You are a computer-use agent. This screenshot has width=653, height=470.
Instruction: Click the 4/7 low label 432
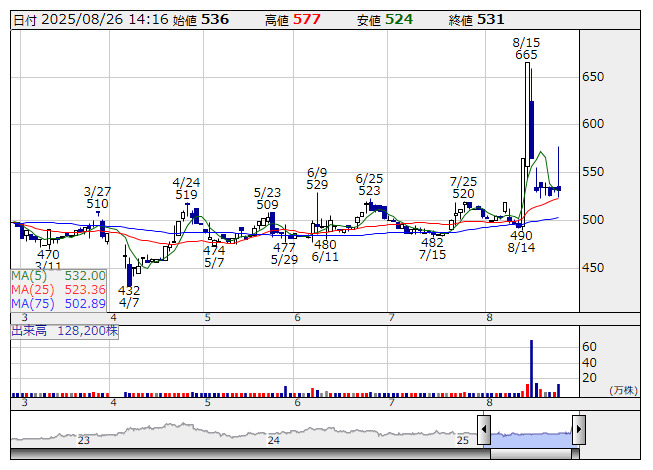click(x=129, y=290)
